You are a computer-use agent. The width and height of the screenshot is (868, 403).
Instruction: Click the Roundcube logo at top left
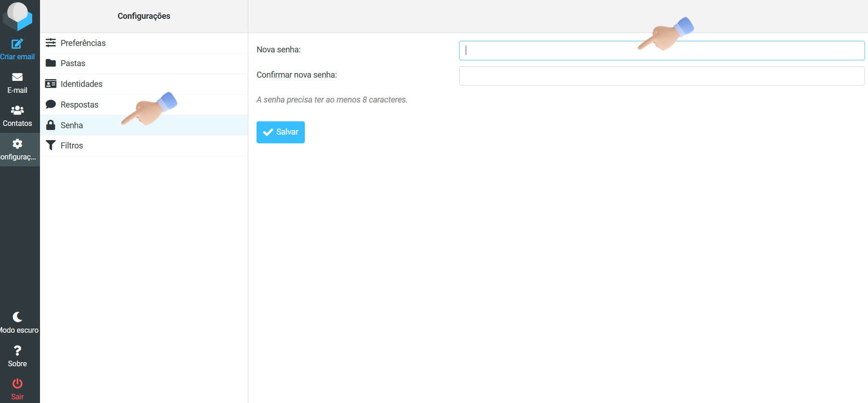(x=17, y=16)
